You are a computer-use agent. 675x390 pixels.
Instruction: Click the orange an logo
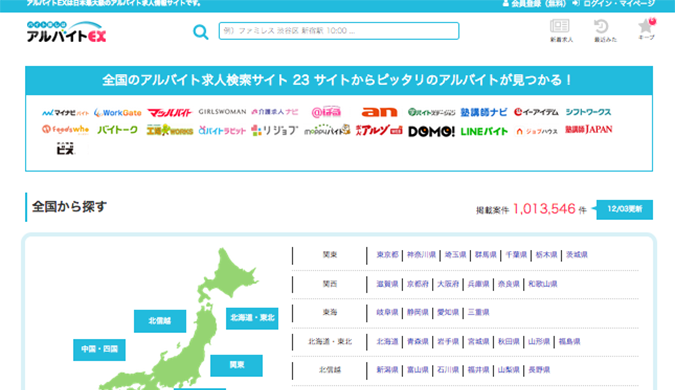379,112
